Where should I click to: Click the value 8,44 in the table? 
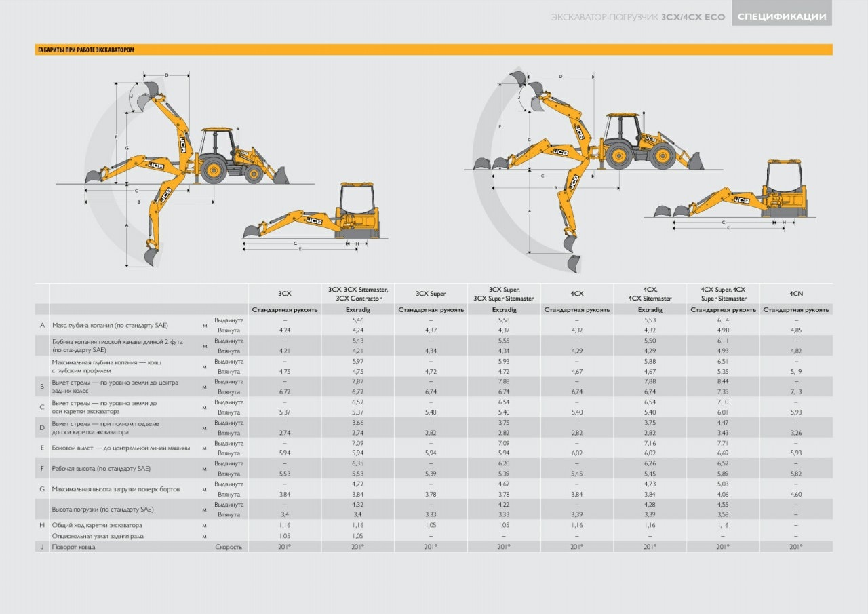[723, 381]
